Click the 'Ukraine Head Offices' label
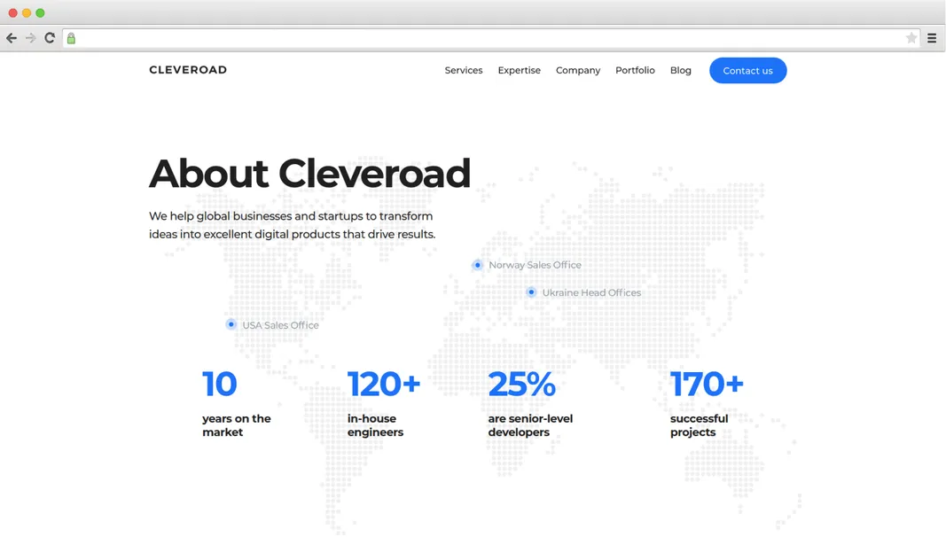Image resolution: width=946 pixels, height=560 pixels. click(591, 293)
